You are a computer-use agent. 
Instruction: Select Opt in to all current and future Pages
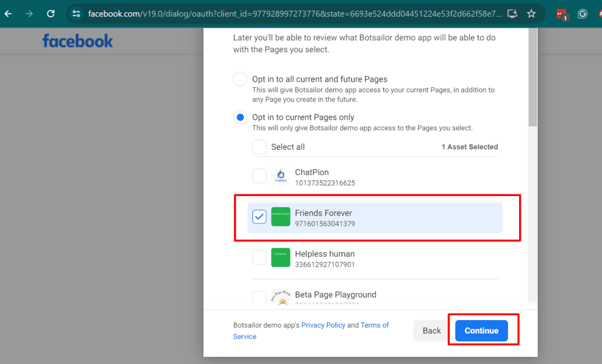pos(240,79)
